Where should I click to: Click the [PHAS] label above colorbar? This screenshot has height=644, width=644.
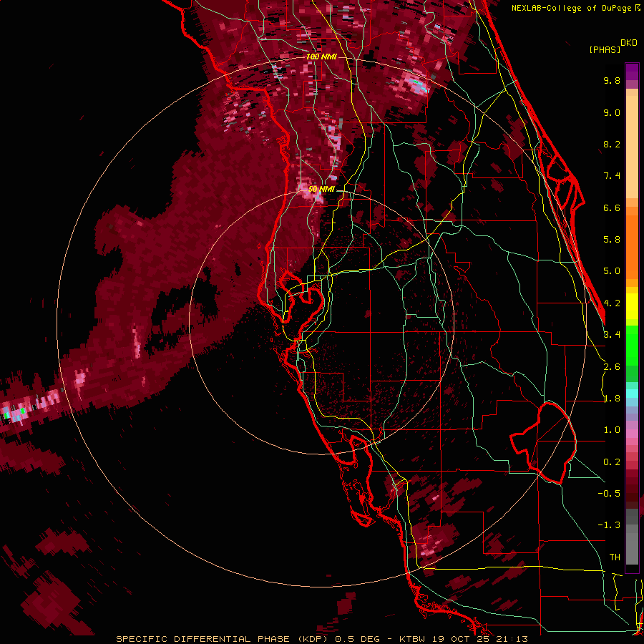[x=605, y=49]
